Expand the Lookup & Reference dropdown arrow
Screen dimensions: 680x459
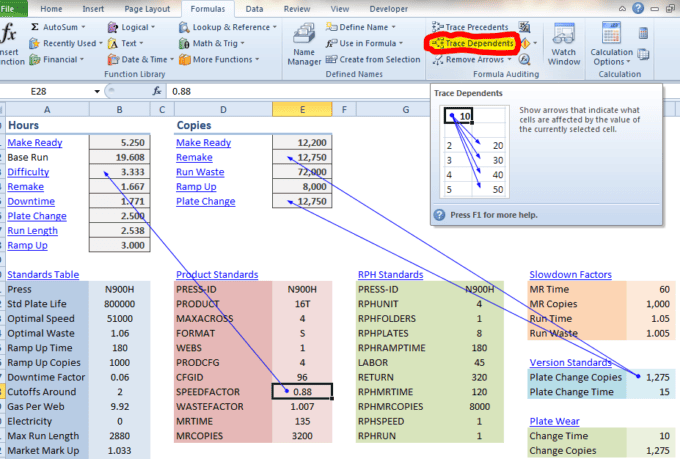click(x=275, y=27)
